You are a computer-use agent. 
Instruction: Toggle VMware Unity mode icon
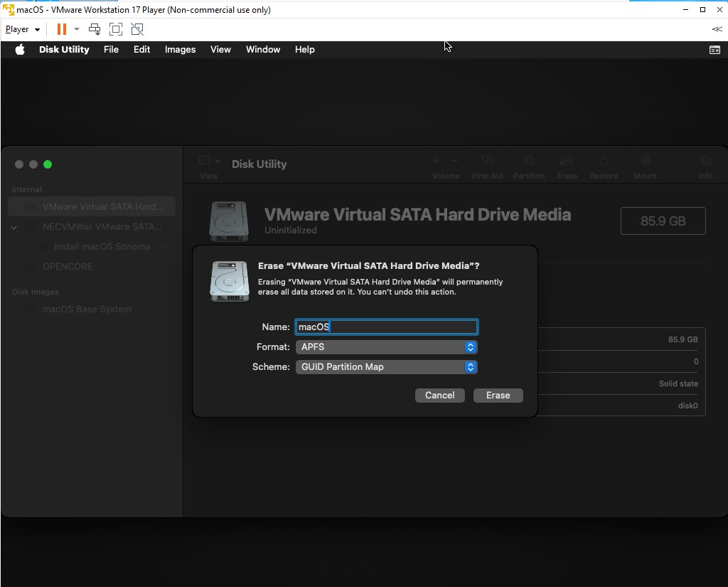click(137, 29)
